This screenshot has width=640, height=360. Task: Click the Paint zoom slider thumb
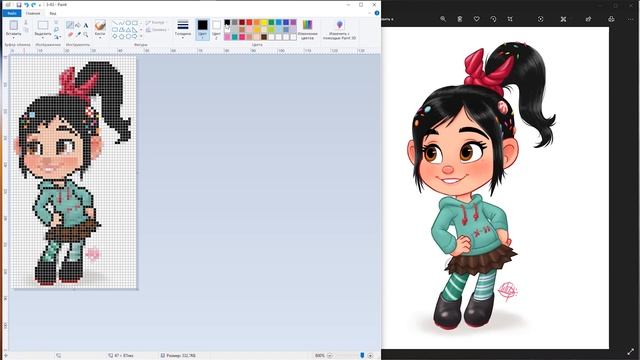[362, 356]
